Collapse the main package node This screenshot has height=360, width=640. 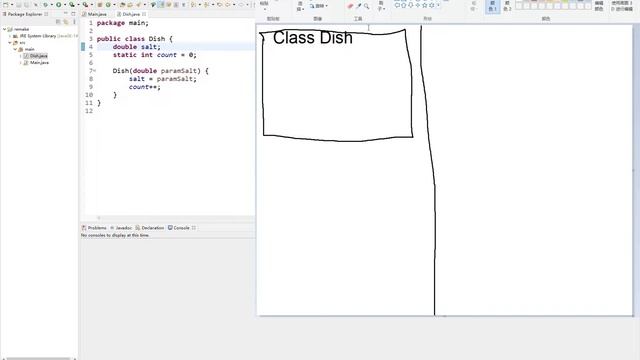tap(15, 49)
